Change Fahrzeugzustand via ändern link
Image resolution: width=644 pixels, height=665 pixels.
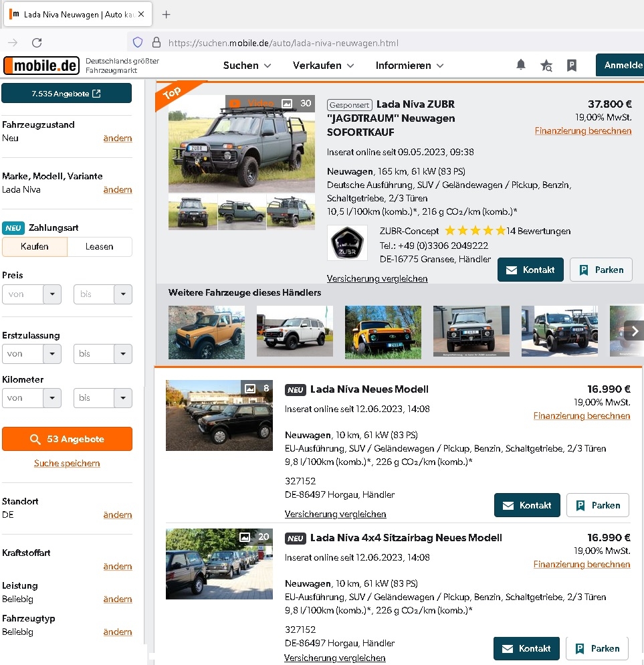pyautogui.click(x=118, y=138)
